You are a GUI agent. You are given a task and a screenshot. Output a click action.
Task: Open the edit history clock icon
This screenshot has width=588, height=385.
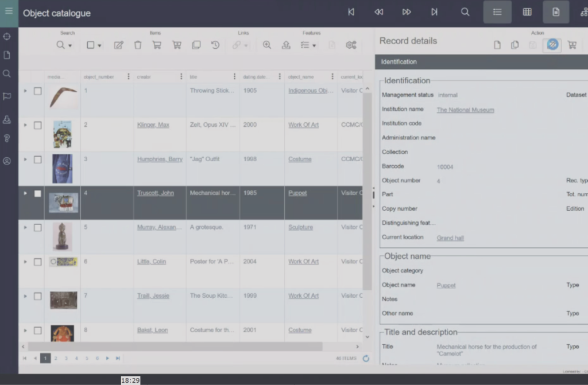[215, 45]
